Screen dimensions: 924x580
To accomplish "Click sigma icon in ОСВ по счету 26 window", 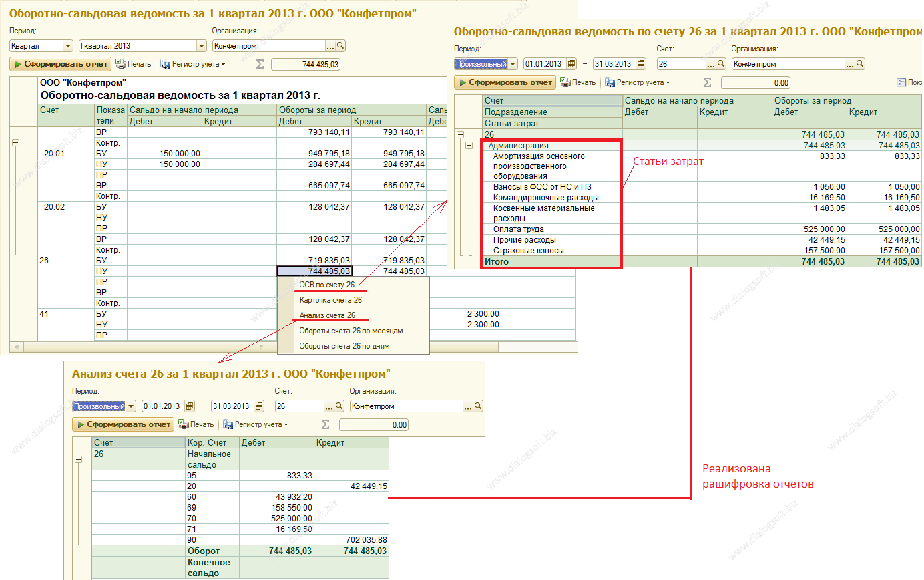I will [x=707, y=82].
